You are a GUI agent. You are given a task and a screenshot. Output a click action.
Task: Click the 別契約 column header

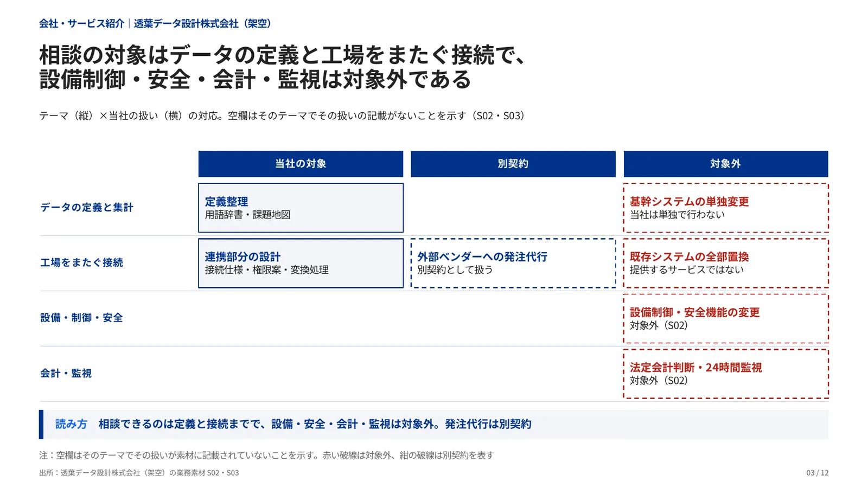point(513,164)
